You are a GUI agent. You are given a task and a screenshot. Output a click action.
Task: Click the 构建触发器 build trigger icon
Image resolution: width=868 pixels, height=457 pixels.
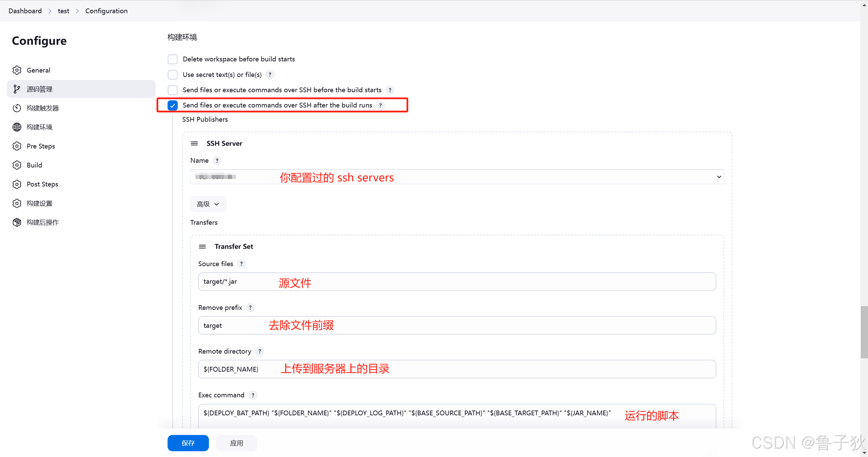click(17, 108)
